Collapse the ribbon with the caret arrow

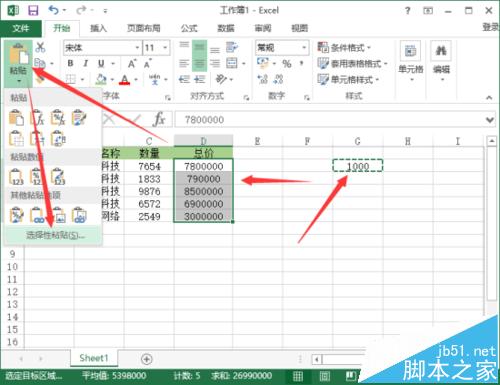click(489, 97)
